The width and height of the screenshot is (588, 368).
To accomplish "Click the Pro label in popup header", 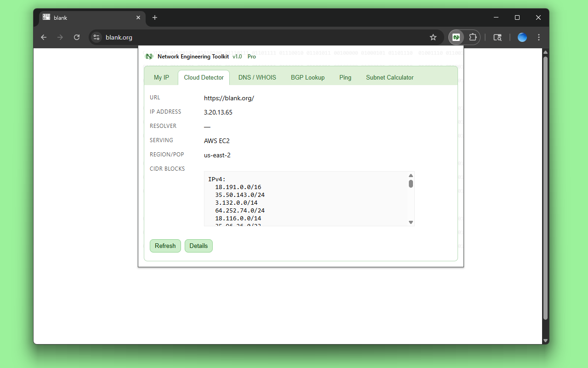I will tap(252, 57).
